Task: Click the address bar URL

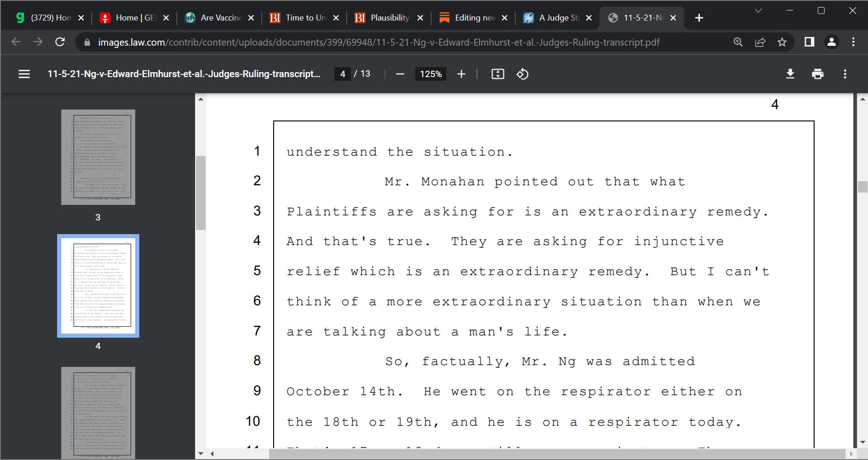Action: coord(379,42)
